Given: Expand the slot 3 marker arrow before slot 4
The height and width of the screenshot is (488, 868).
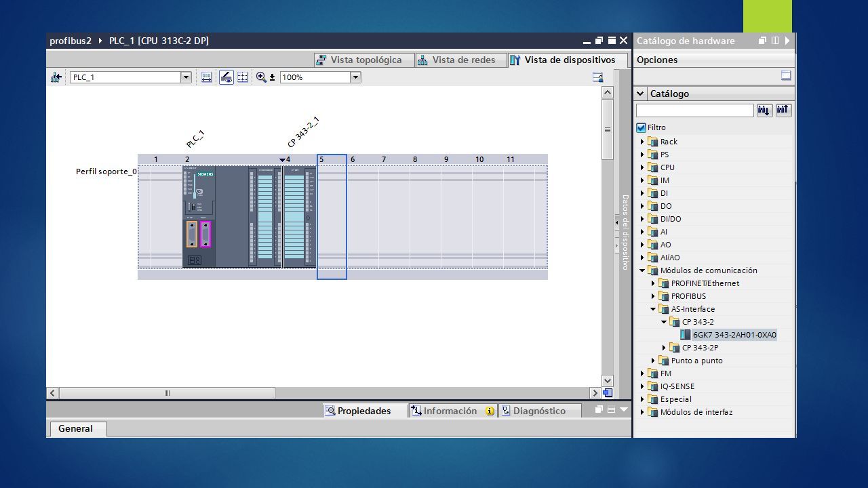Looking at the screenshot, I should coord(282,160).
